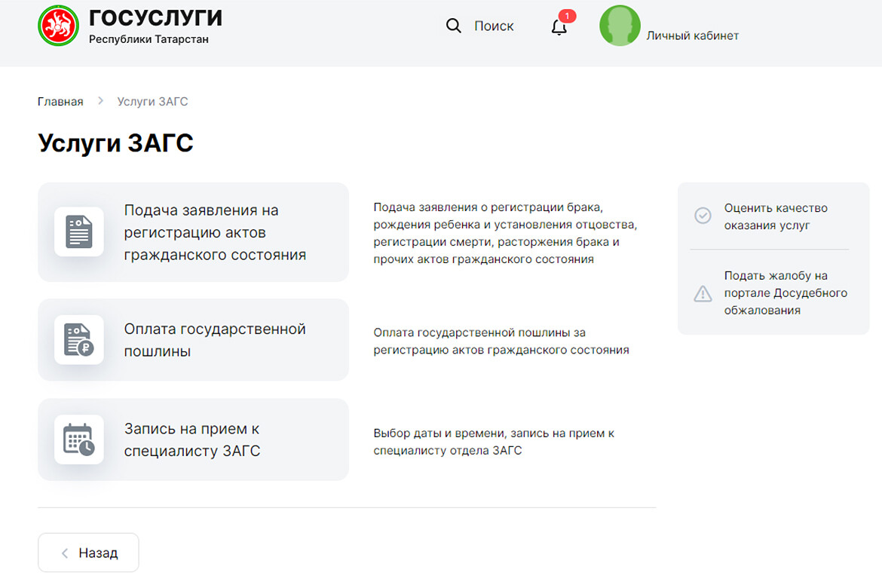
Task: Click Услуги ЗАГС breadcrumb item
Action: [x=152, y=101]
